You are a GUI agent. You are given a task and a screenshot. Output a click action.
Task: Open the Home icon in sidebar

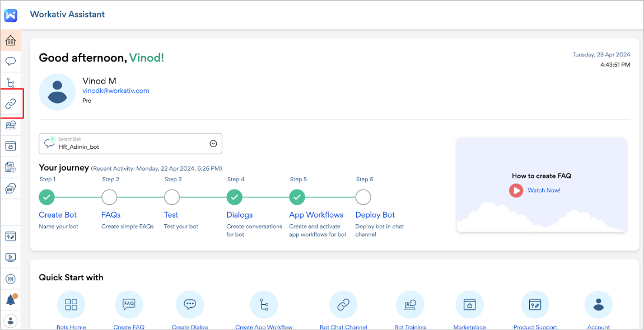[x=11, y=41]
